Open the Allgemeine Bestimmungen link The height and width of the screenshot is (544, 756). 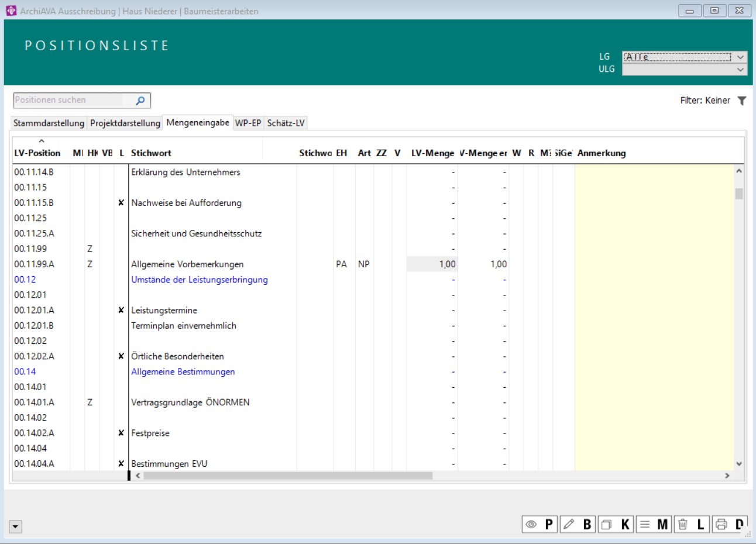click(183, 371)
